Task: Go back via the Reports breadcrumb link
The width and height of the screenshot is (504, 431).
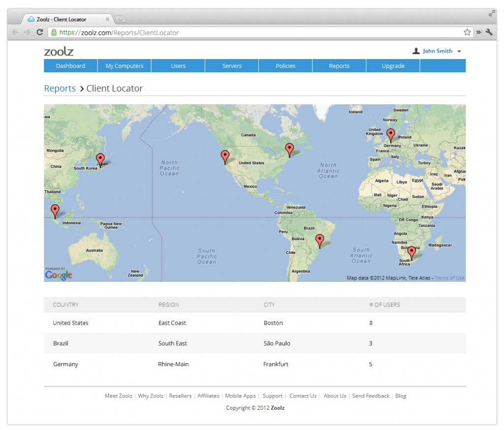Action: click(x=60, y=89)
